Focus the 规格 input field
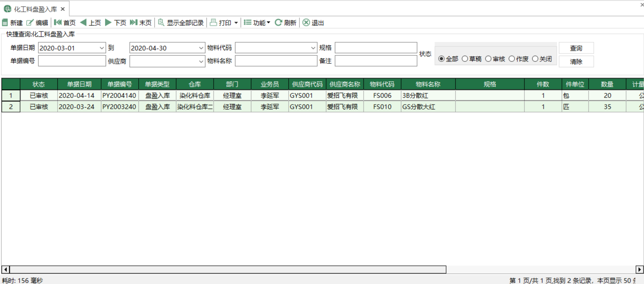644x284 pixels. point(376,48)
